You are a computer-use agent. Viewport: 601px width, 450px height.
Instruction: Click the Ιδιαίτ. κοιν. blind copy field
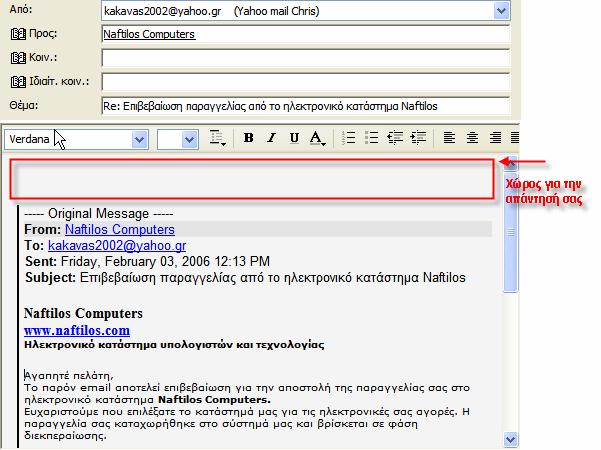pos(306,82)
